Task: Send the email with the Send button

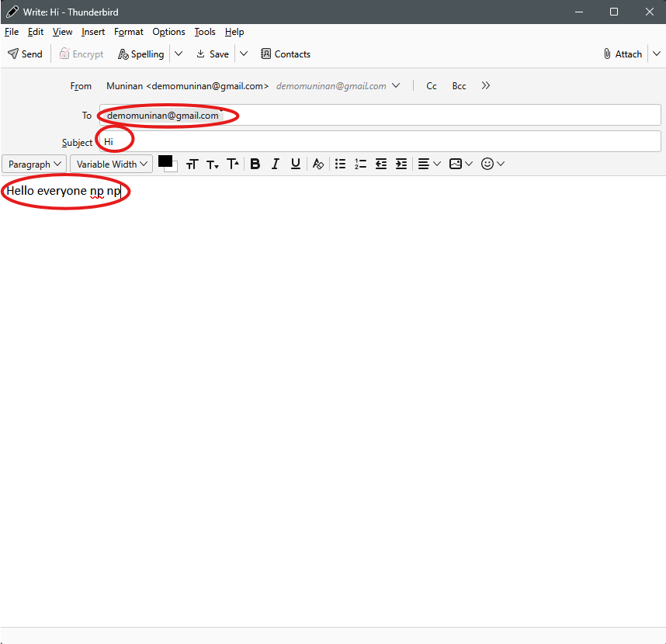Action: point(25,54)
